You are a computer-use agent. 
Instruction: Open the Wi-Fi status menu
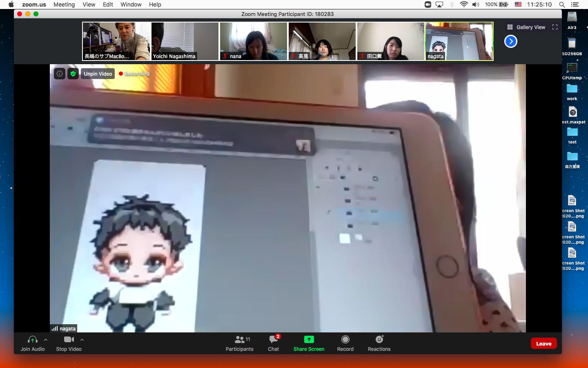pyautogui.click(x=464, y=4)
